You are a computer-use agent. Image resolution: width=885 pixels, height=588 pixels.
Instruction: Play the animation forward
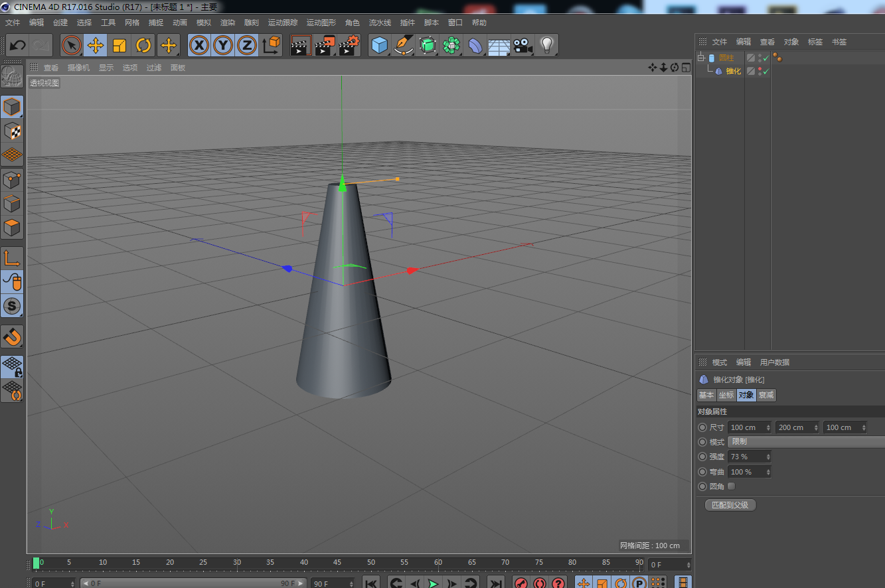coord(433,583)
